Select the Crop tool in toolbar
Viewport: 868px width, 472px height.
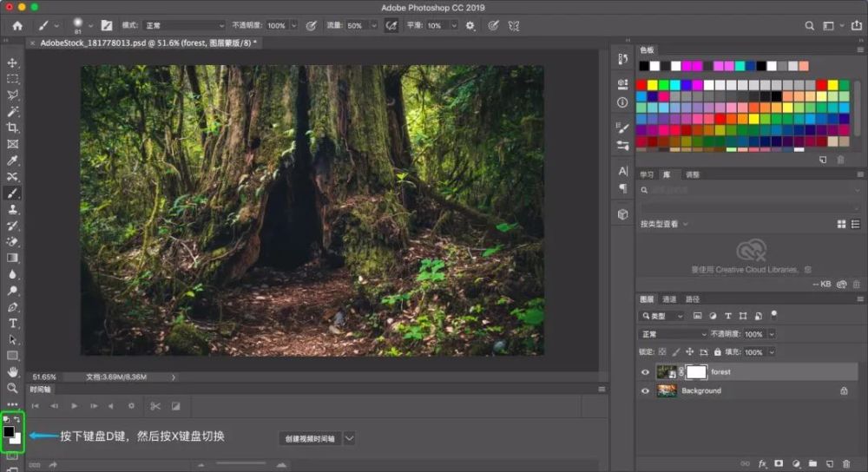click(13, 128)
